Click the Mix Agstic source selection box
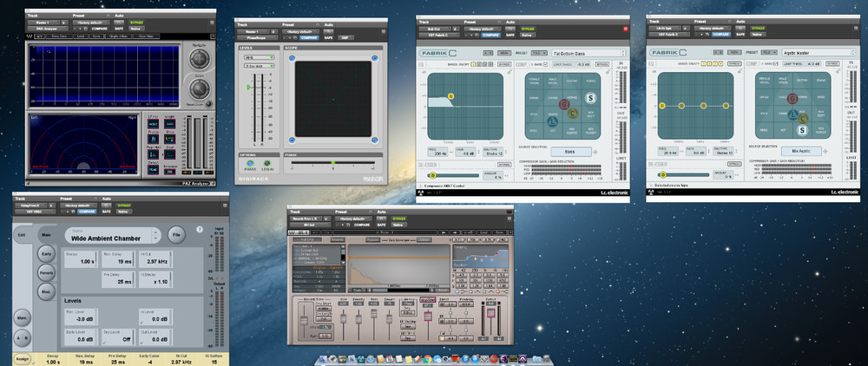The width and height of the screenshot is (868, 366). coord(801,151)
